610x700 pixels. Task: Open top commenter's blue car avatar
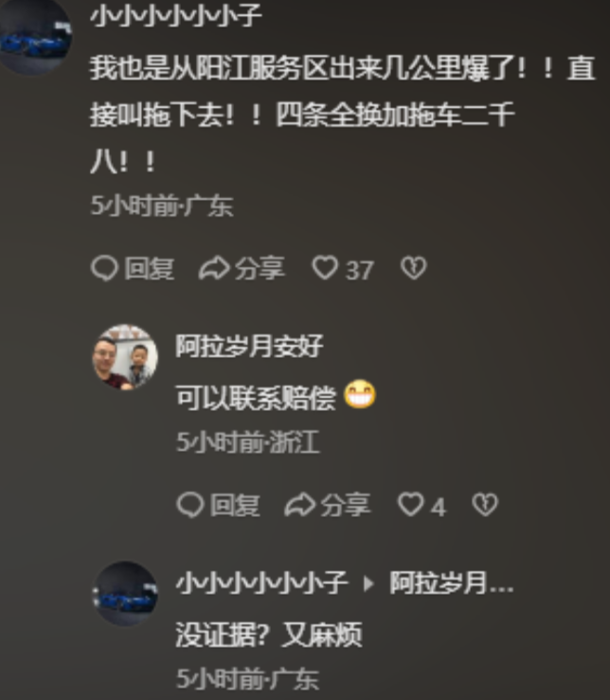click(35, 37)
